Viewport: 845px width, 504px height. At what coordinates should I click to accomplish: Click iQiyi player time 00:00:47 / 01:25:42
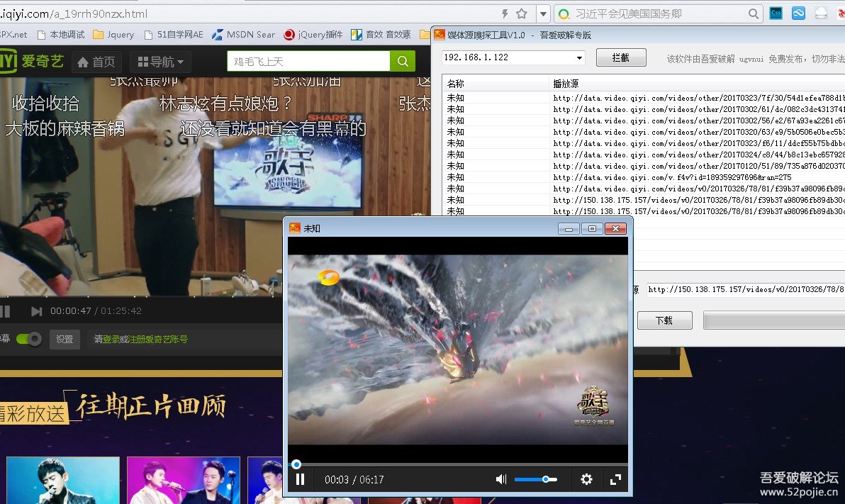(96, 311)
